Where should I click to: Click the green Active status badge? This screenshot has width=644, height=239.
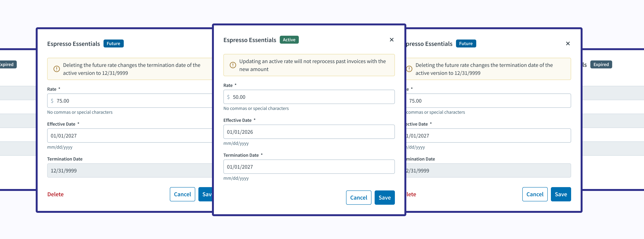289,40
